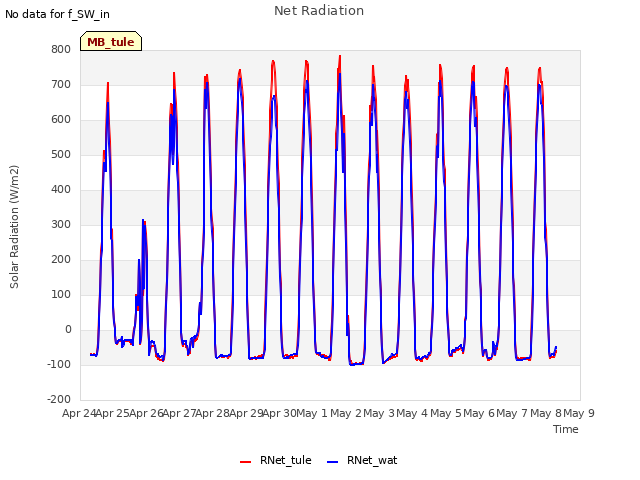Click the May 7 x-axis tick label
The image size is (640, 480).
[x=512, y=413]
